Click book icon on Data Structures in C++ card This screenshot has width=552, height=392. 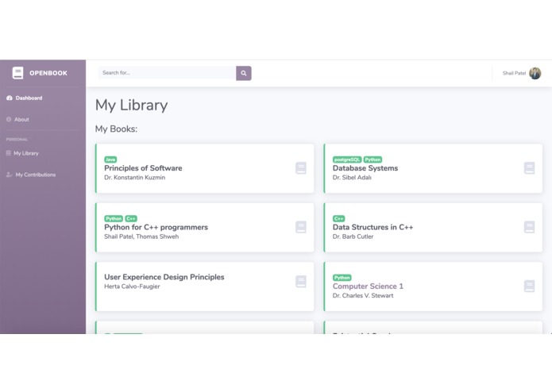pyautogui.click(x=530, y=227)
